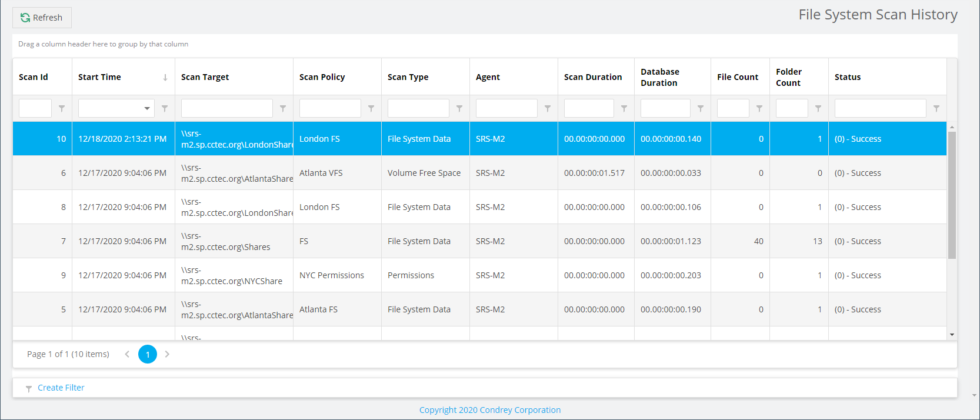Open the Agent column filter funnel icon
980x420 pixels.
(x=548, y=108)
